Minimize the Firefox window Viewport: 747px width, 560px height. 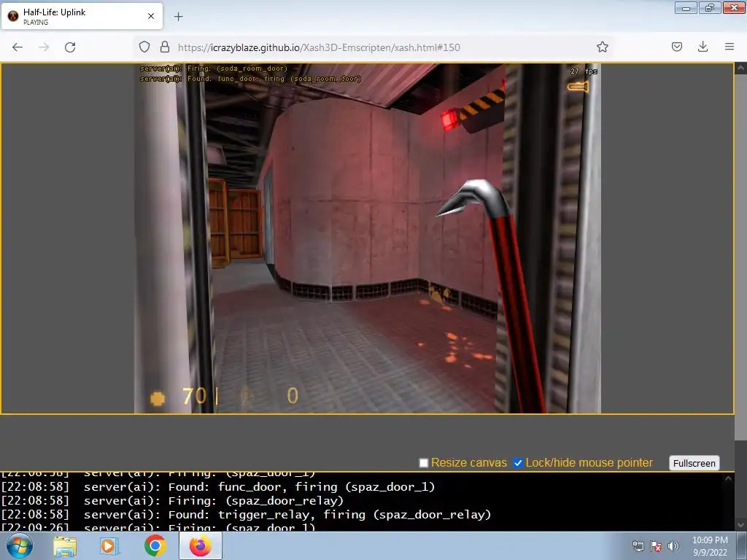[x=686, y=7]
